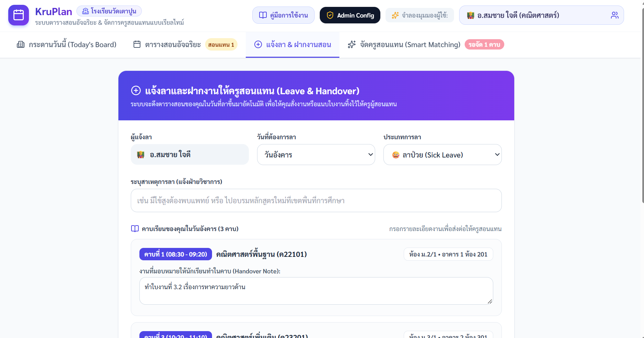Open the ตารางสอนอัจฉริยะ tab
644x338 pixels.
[185, 45]
